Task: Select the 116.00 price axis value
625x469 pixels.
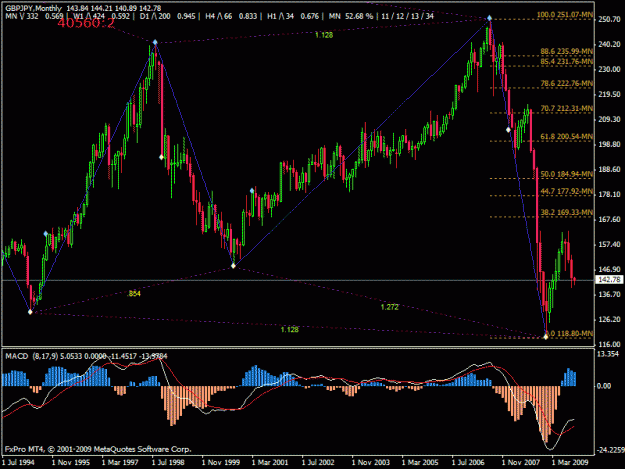Action: pyautogui.click(x=609, y=344)
